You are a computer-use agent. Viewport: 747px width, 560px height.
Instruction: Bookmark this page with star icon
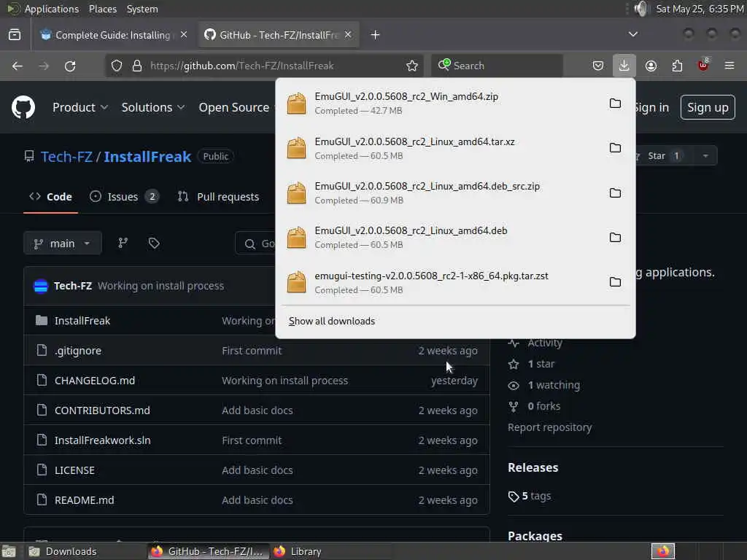(412, 66)
